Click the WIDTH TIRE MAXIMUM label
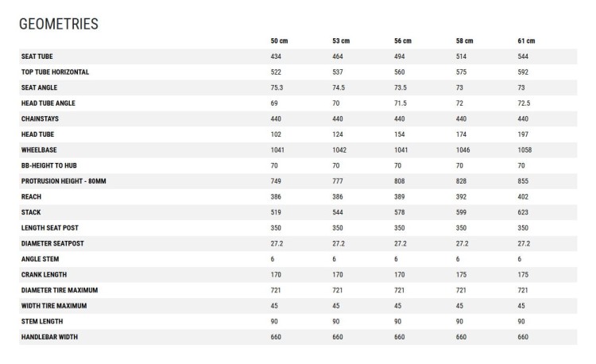The height and width of the screenshot is (364, 596). (54, 305)
